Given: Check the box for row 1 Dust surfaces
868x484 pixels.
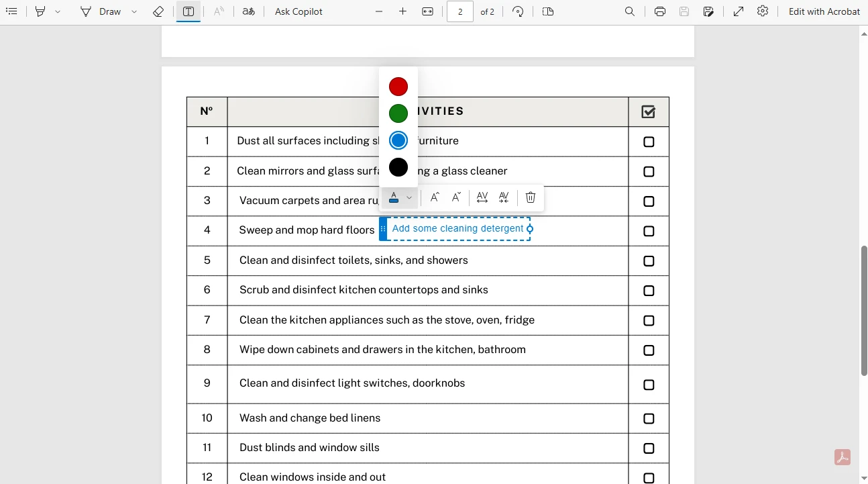Looking at the screenshot, I should coord(649,142).
